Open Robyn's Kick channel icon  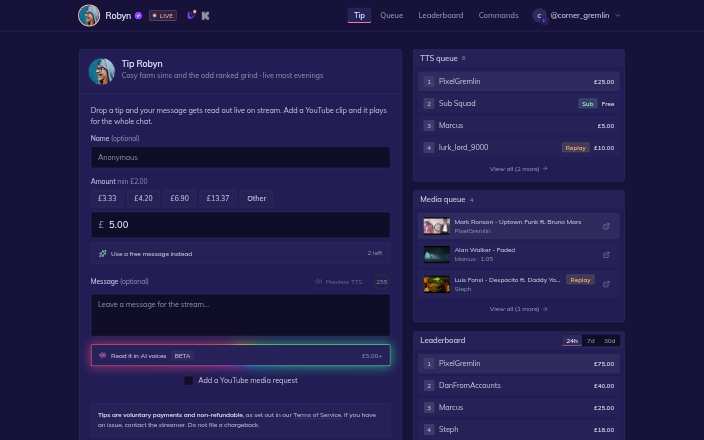[206, 16]
